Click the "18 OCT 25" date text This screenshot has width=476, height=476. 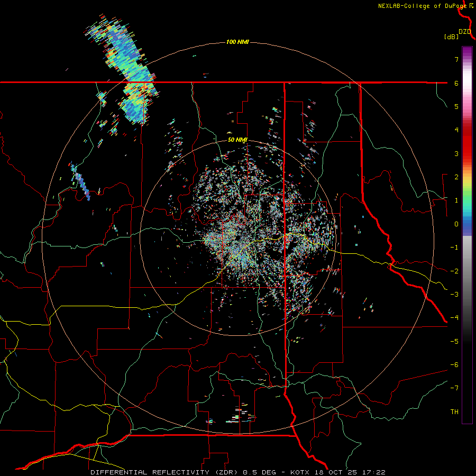pyautogui.click(x=335, y=472)
